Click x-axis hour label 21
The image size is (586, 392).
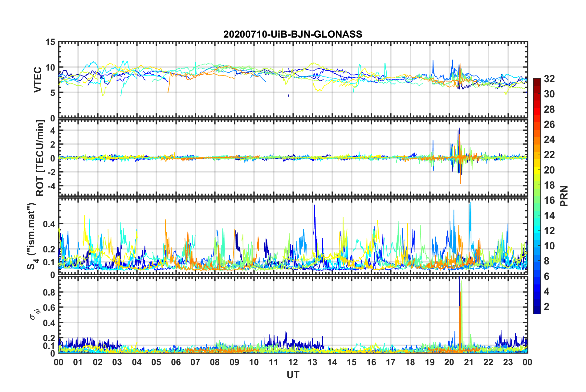(x=469, y=362)
